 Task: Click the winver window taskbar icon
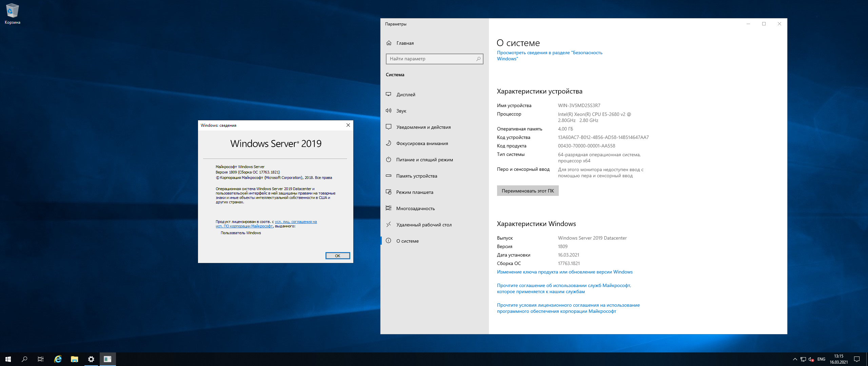tap(108, 359)
